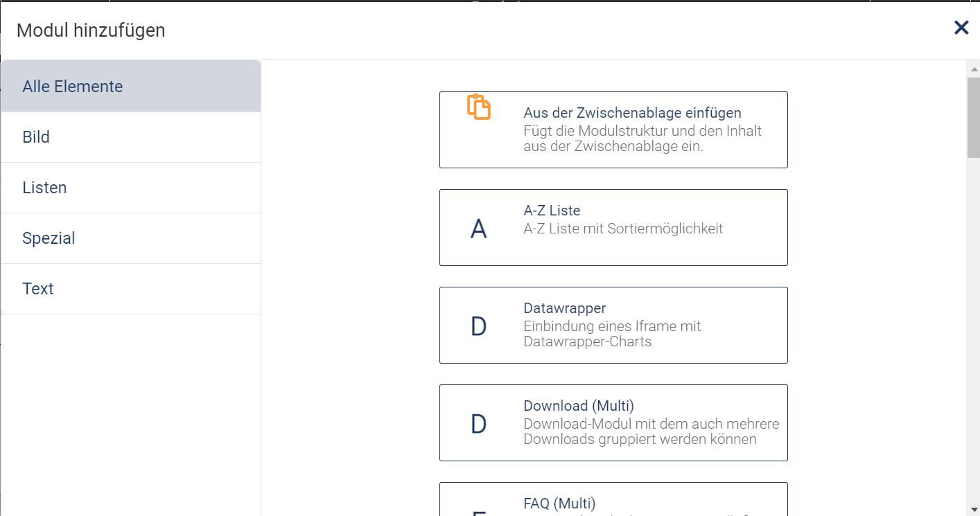Screen dimensions: 980x516
Task: Click the F icon of FAQ (Multi)
Action: [479, 513]
